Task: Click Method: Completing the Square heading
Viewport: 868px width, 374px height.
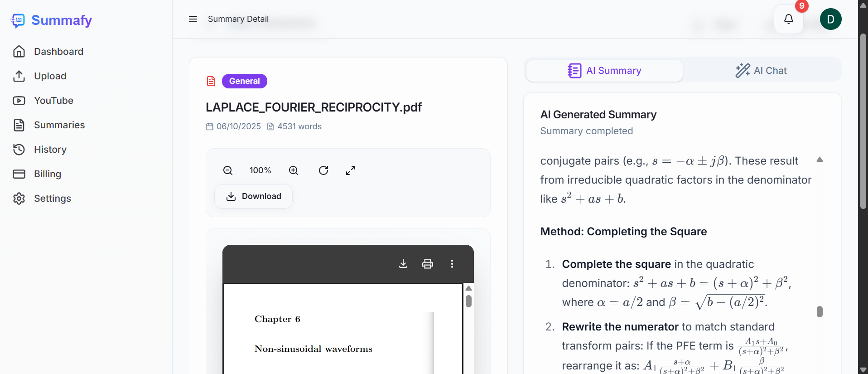Action: tap(623, 232)
